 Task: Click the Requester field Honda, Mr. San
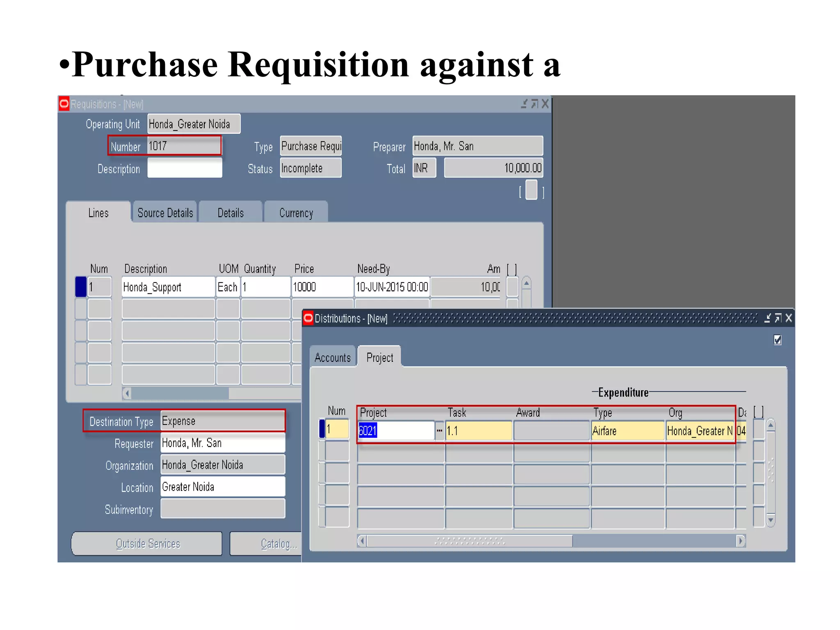pos(223,443)
